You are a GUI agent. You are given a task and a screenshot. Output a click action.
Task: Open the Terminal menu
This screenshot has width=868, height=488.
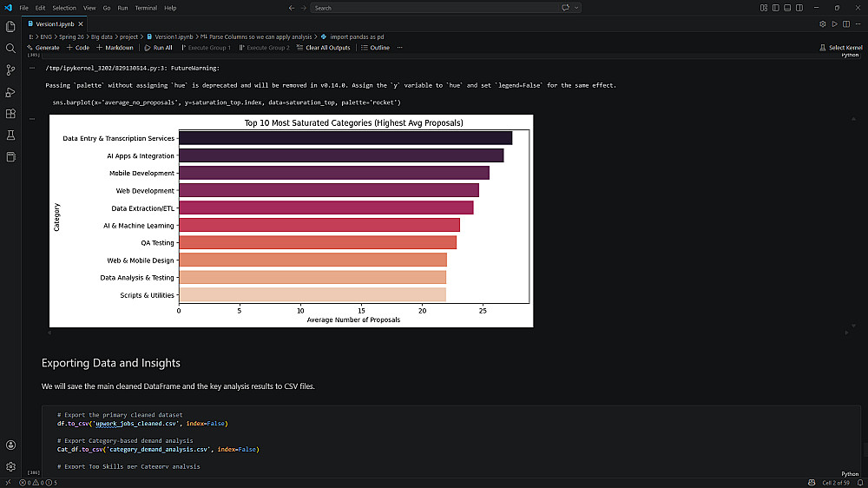pyautogui.click(x=146, y=8)
